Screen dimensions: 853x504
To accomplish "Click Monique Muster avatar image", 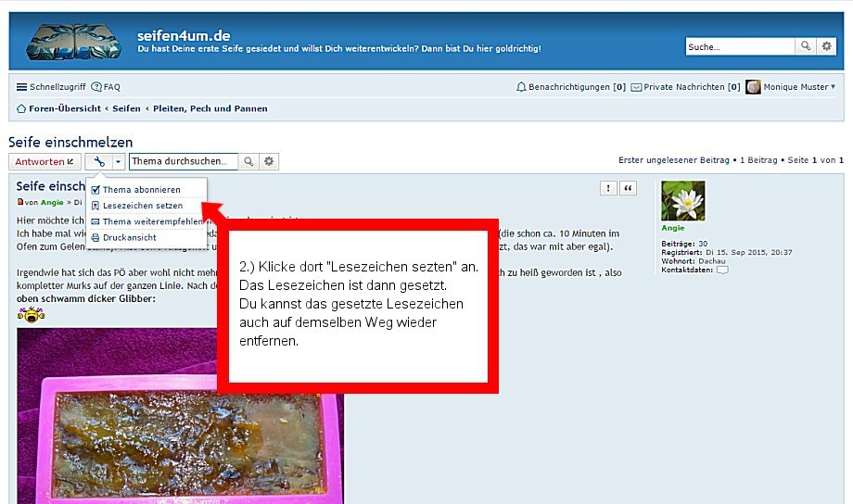I will [x=753, y=86].
